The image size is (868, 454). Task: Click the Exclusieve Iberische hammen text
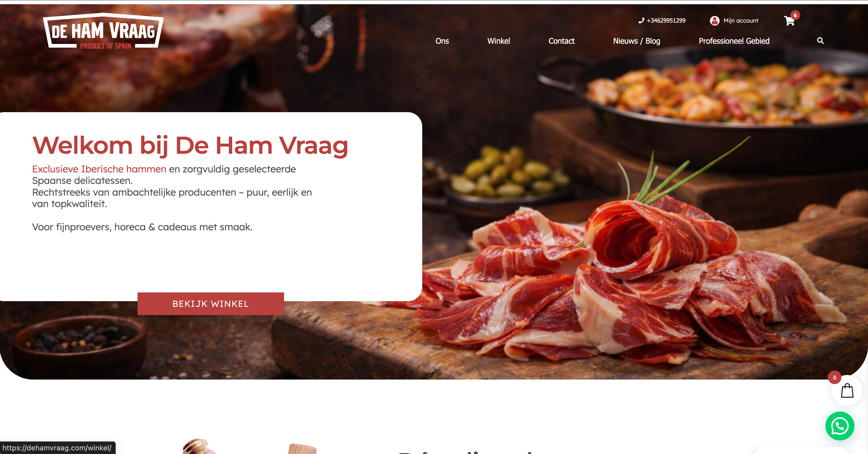click(x=99, y=169)
